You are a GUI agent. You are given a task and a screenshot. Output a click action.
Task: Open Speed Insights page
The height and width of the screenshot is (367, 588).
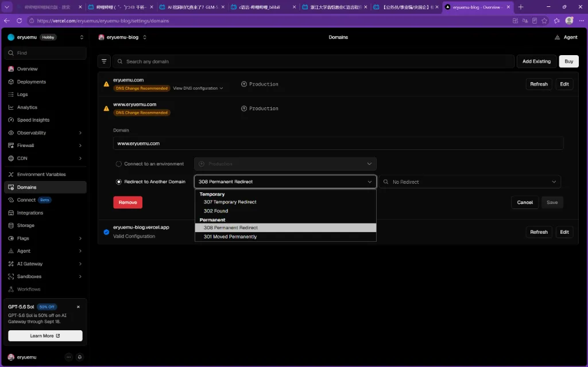coord(45,120)
